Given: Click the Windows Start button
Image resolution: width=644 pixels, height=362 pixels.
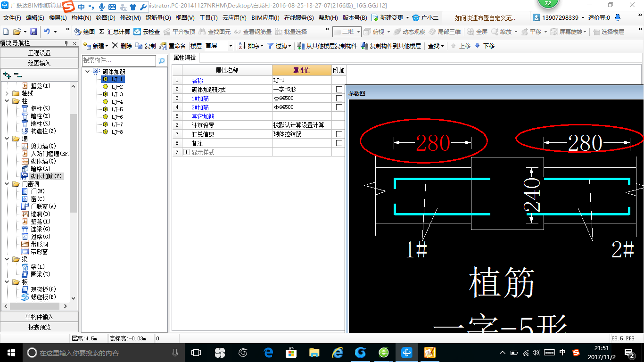Looking at the screenshot, I should [x=11, y=353].
